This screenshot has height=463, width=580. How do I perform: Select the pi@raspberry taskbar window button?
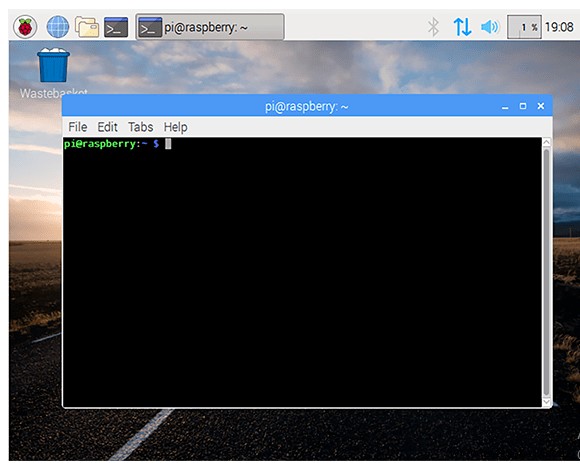click(210, 27)
